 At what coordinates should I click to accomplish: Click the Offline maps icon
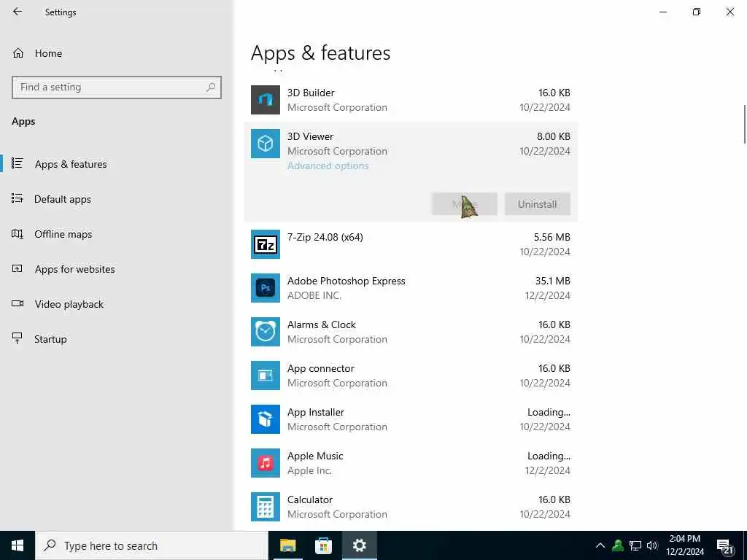(18, 234)
